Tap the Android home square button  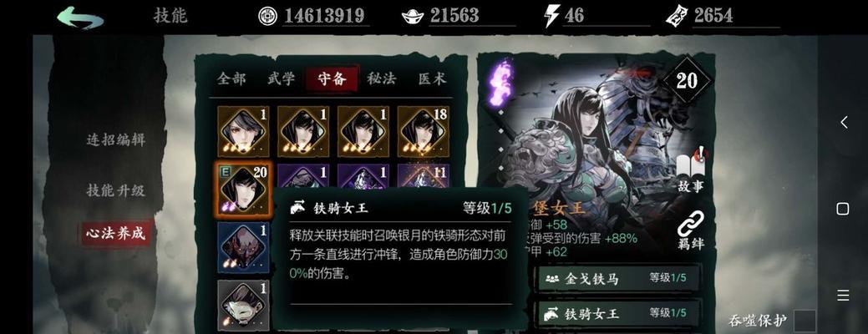pyautogui.click(x=843, y=209)
